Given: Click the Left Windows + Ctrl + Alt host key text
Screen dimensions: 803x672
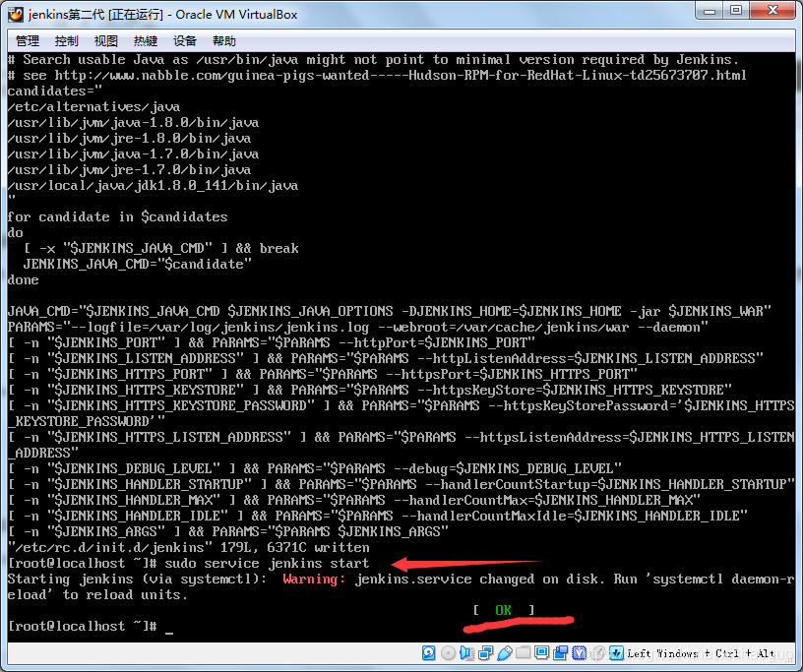Looking at the screenshot, I should (701, 653).
